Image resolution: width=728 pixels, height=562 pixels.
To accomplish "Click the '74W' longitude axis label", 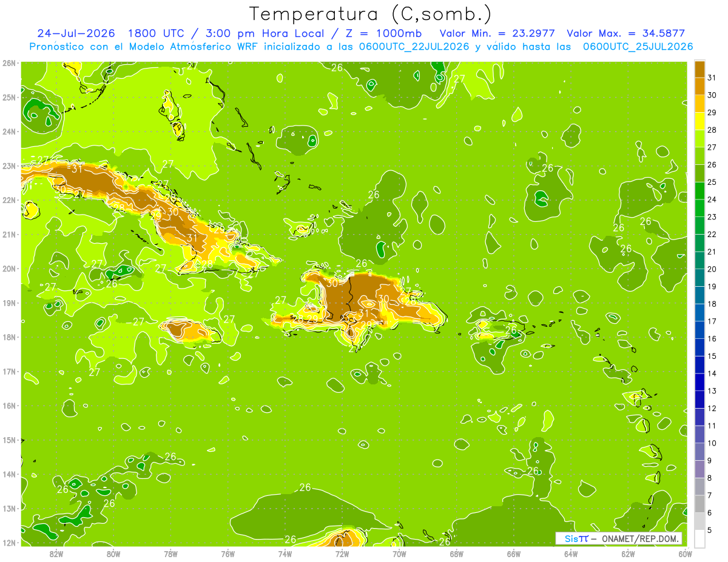I will point(285,553).
